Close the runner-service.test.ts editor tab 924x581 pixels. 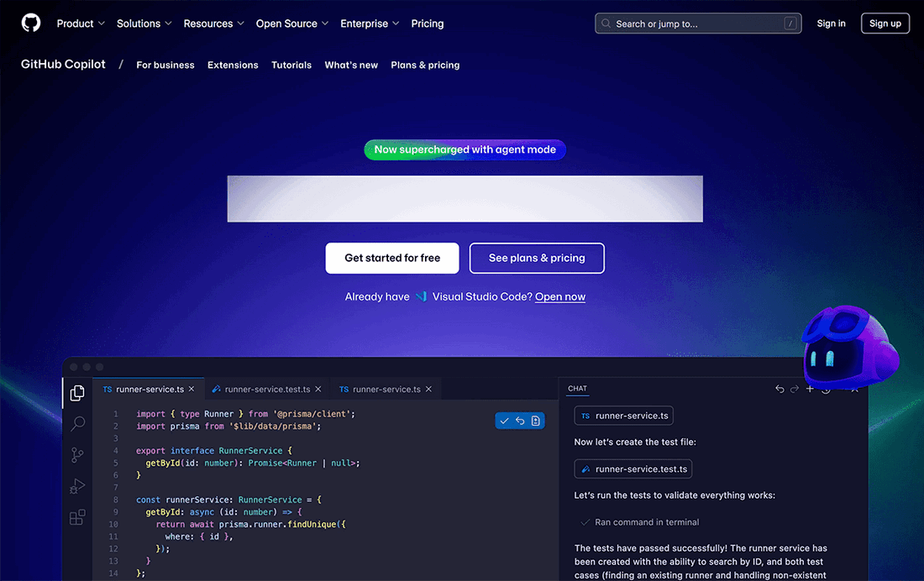318,389
